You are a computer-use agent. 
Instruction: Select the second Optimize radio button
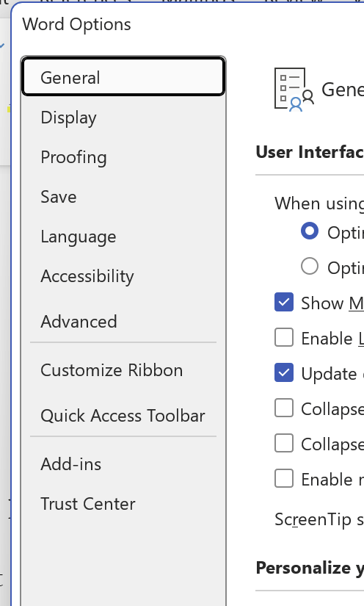pos(310,267)
